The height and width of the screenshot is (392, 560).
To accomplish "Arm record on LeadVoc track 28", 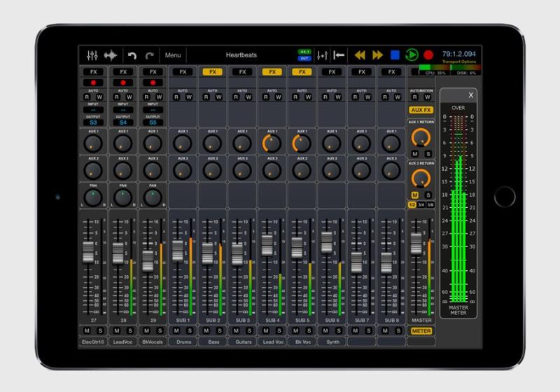I will (123, 83).
